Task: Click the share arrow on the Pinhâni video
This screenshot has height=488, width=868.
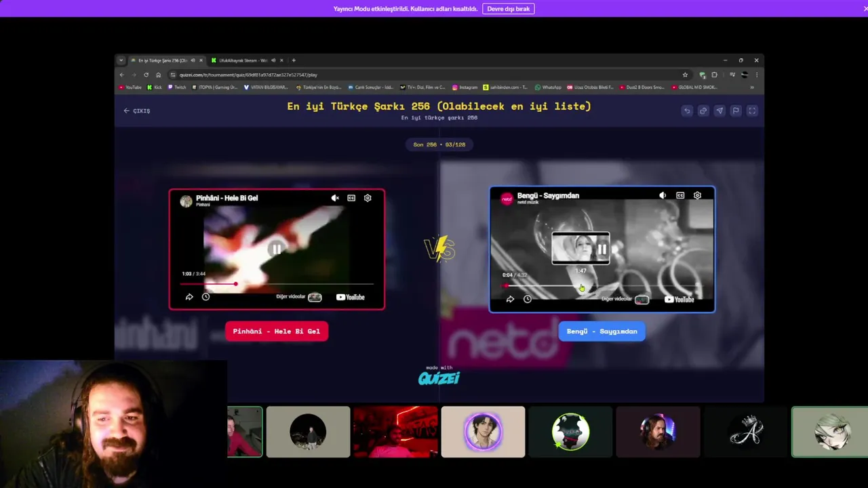Action: click(x=189, y=297)
